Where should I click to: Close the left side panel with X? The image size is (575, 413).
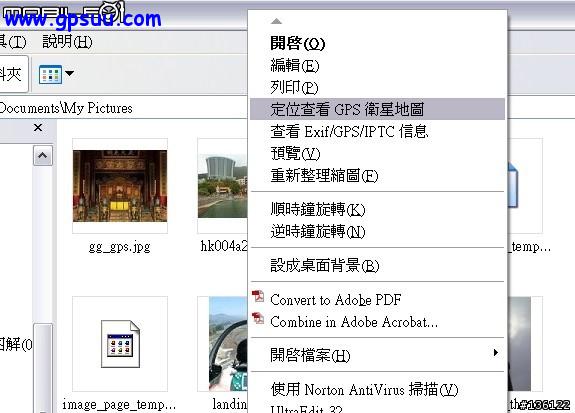point(38,128)
